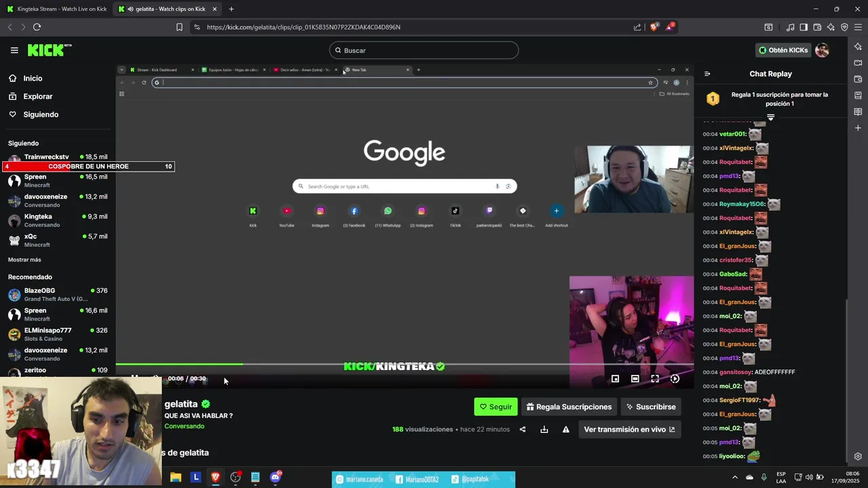868x488 pixels.
Task: Report the clip with warning icon
Action: [566, 429]
